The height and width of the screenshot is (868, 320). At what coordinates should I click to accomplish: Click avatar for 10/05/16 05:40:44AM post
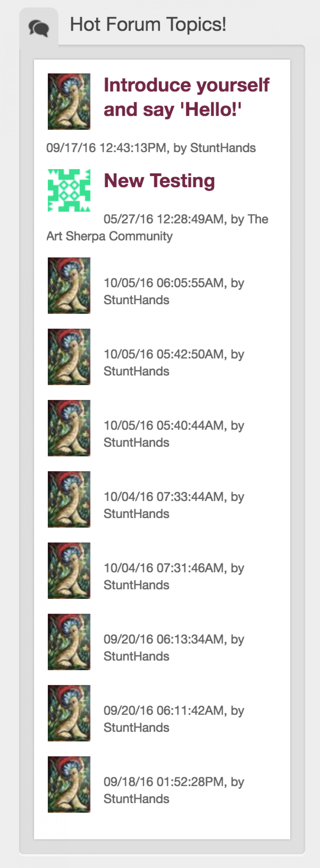69,428
